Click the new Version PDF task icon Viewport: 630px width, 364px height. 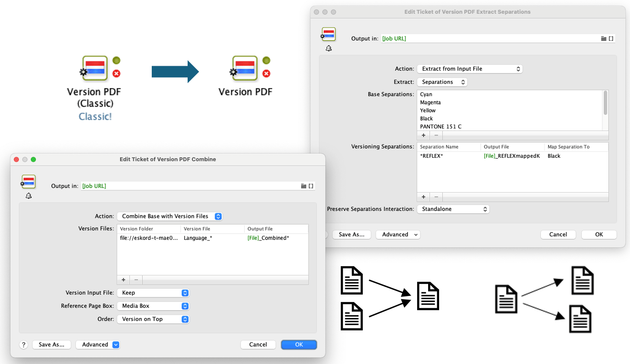pyautogui.click(x=245, y=68)
